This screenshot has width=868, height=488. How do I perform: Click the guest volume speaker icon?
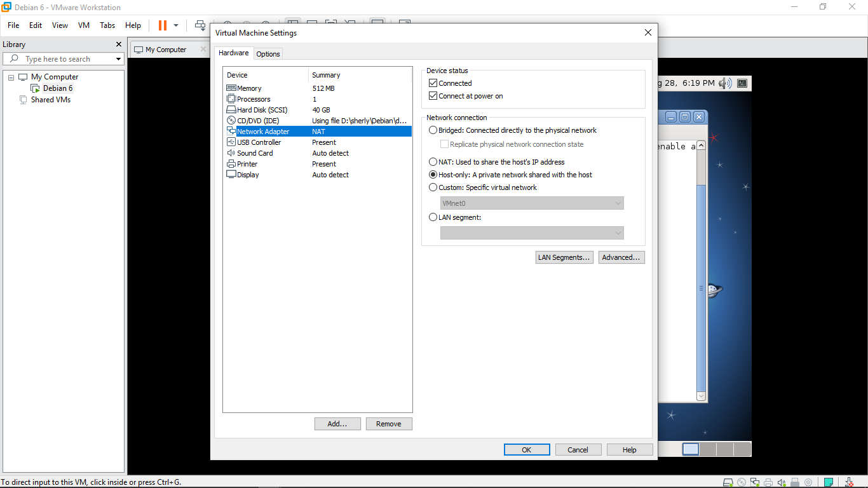(x=726, y=83)
